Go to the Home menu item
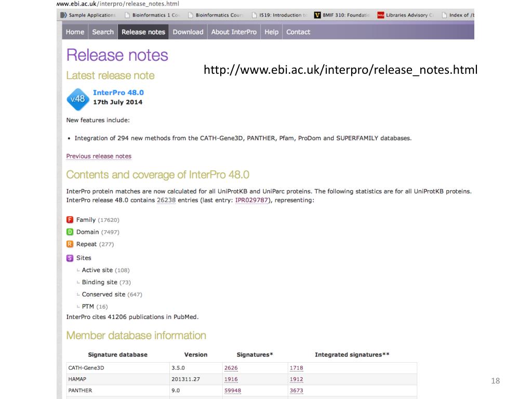The image size is (532, 399). (x=75, y=32)
